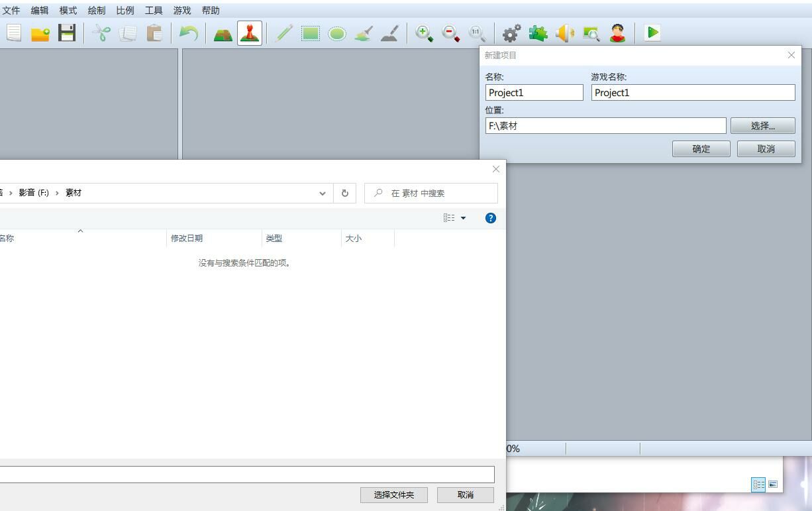Click the 游戏名称 text field
Screen dimensions: 812x511
(x=693, y=93)
